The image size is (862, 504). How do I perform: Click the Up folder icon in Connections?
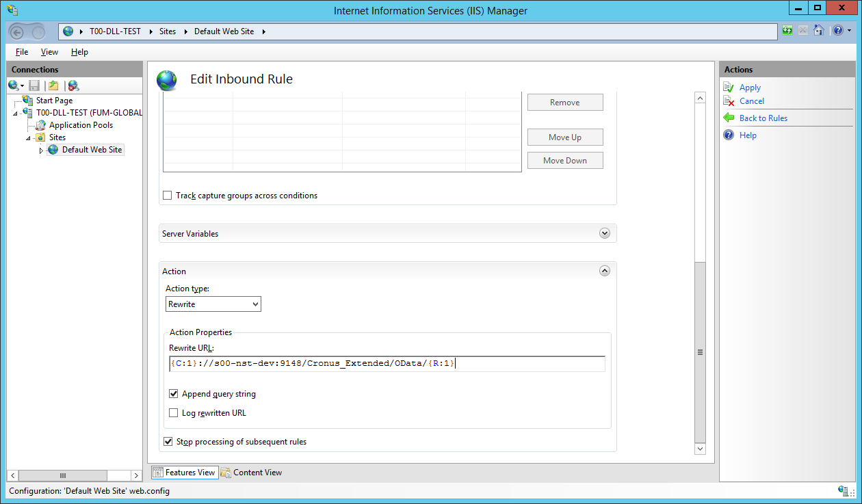[53, 85]
